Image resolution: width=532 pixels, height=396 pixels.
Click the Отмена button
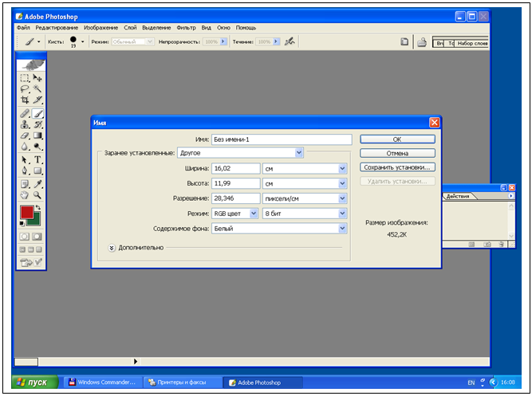(x=397, y=153)
